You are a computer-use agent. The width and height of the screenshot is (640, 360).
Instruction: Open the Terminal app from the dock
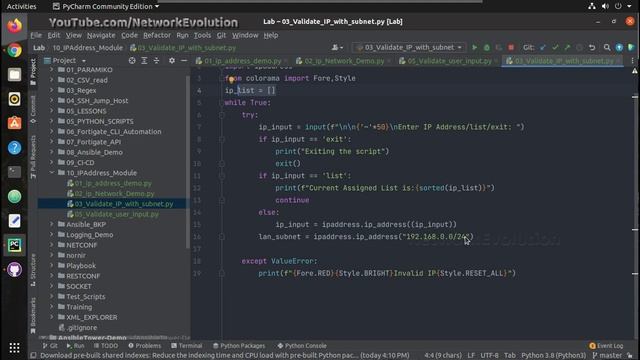click(x=14, y=172)
